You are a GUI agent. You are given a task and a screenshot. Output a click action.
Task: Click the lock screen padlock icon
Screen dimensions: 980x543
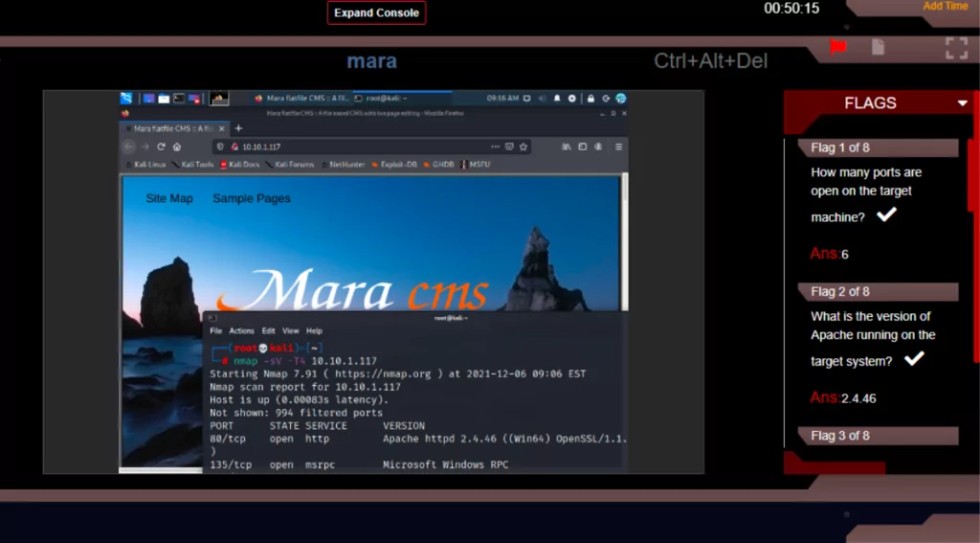tap(590, 99)
